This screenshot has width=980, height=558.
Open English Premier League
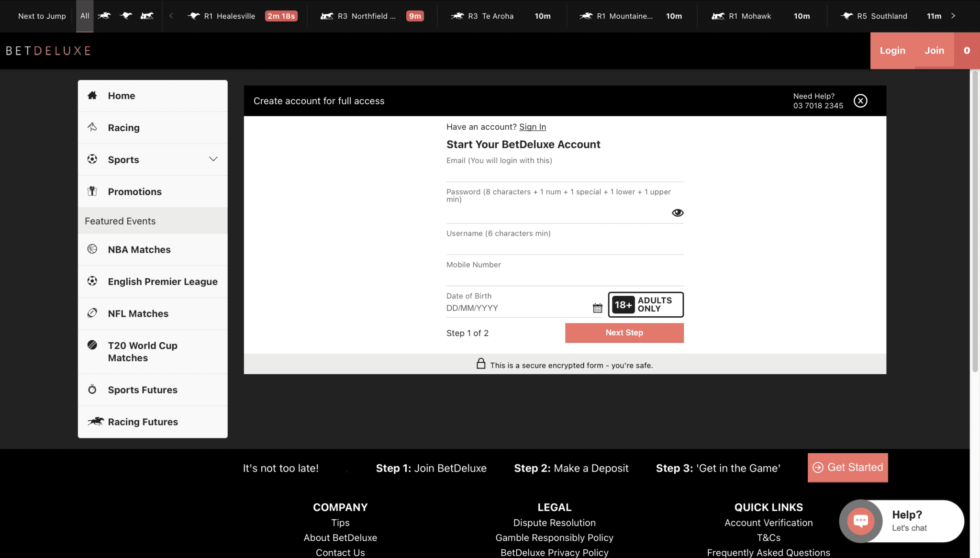[x=153, y=282]
